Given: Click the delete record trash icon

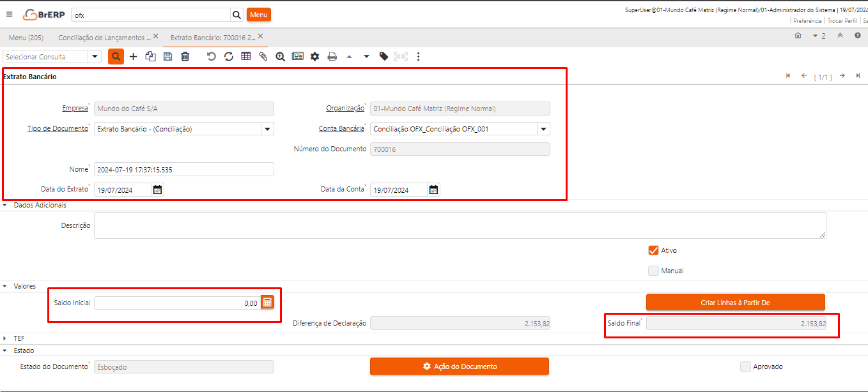Looking at the screenshot, I should click(x=185, y=57).
